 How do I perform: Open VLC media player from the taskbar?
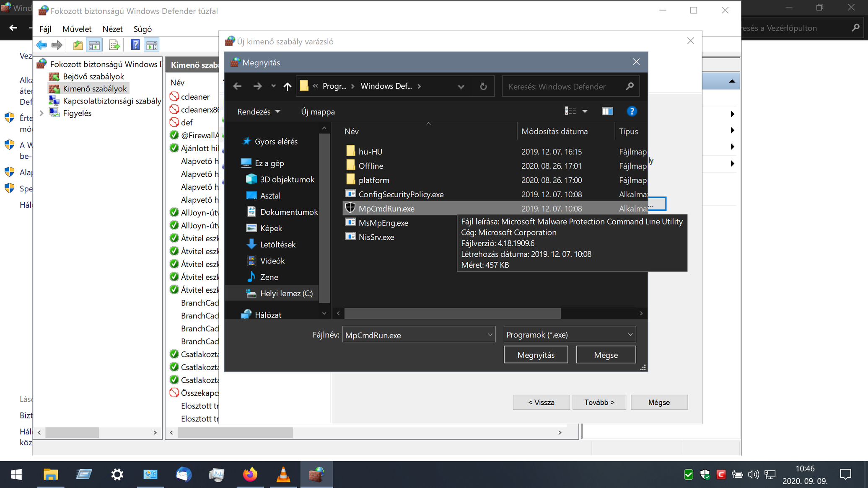[x=283, y=475]
